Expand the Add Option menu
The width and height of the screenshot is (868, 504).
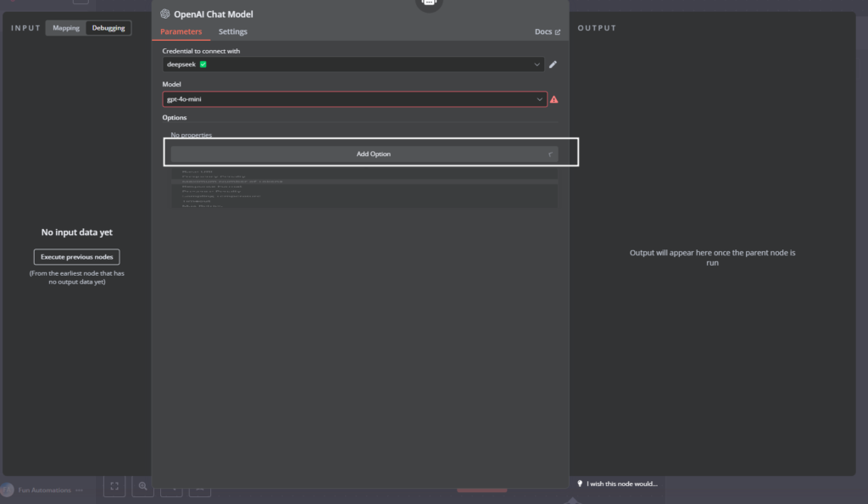pos(364,154)
